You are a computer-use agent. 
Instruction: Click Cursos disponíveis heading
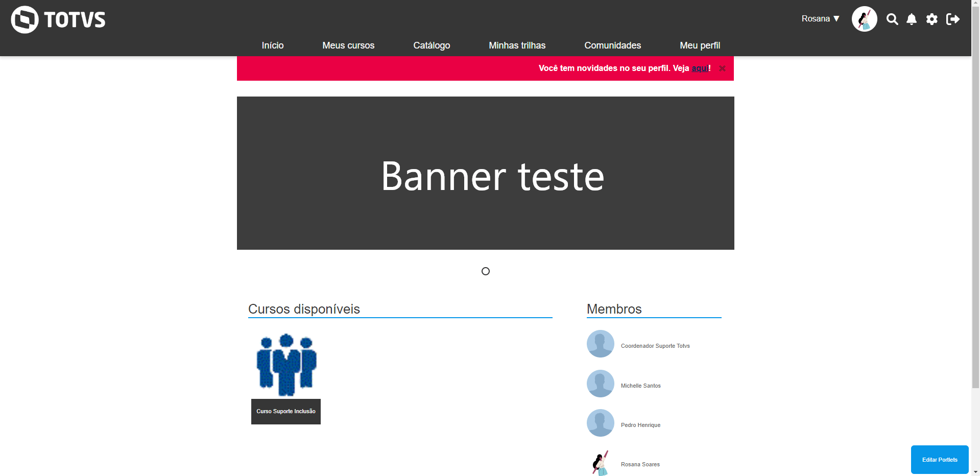[304, 309]
